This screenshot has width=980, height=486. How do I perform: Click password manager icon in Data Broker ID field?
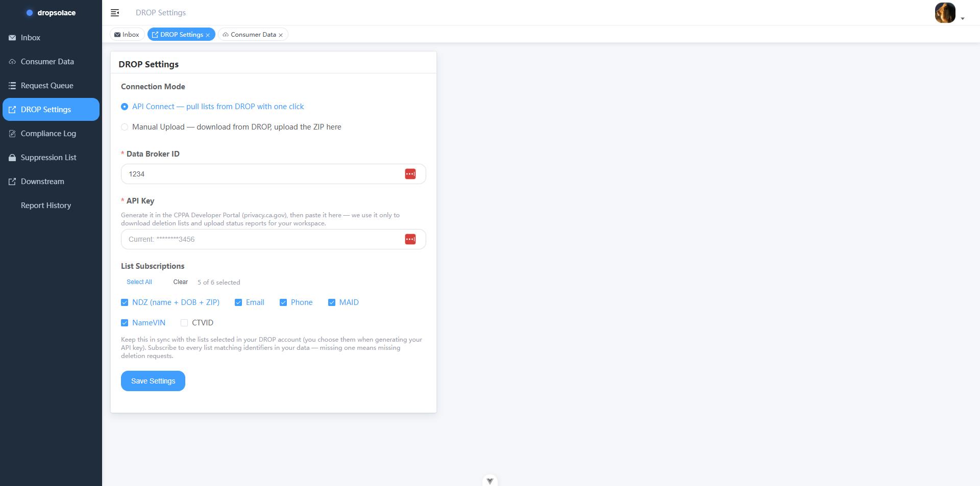[410, 174]
